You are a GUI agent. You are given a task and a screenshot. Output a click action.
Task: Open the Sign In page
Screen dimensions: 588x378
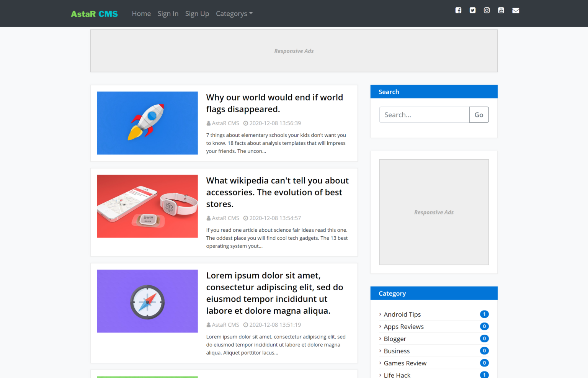[x=168, y=13]
